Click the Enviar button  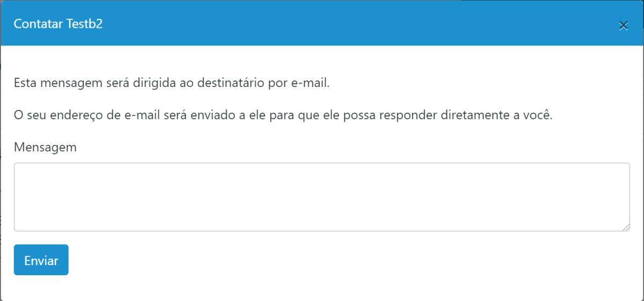tap(41, 260)
